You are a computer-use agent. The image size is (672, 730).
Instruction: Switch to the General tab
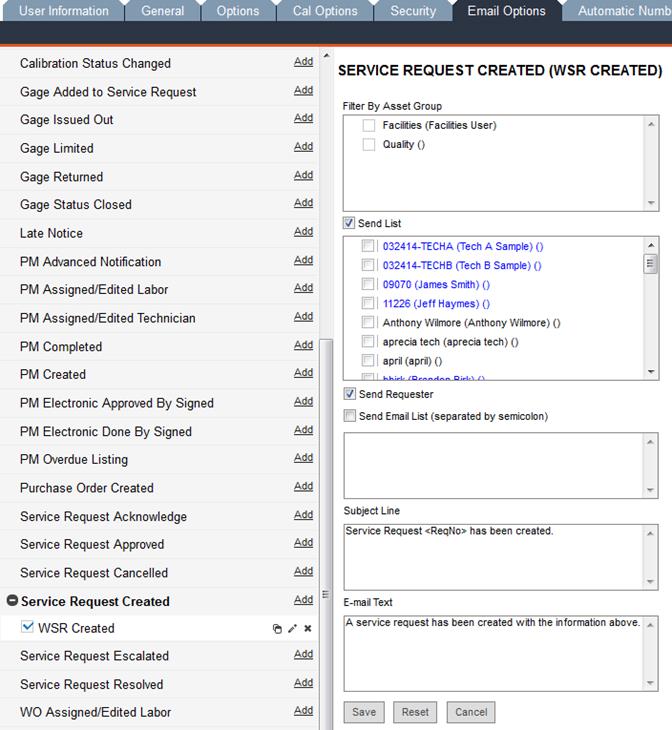163,11
